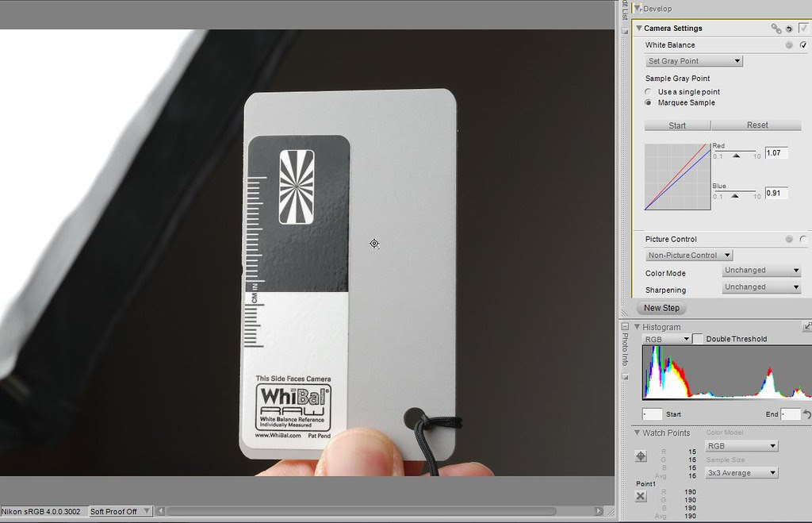Collapse the Develop section triangle
Screen dimensions: 812x523
coord(638,9)
